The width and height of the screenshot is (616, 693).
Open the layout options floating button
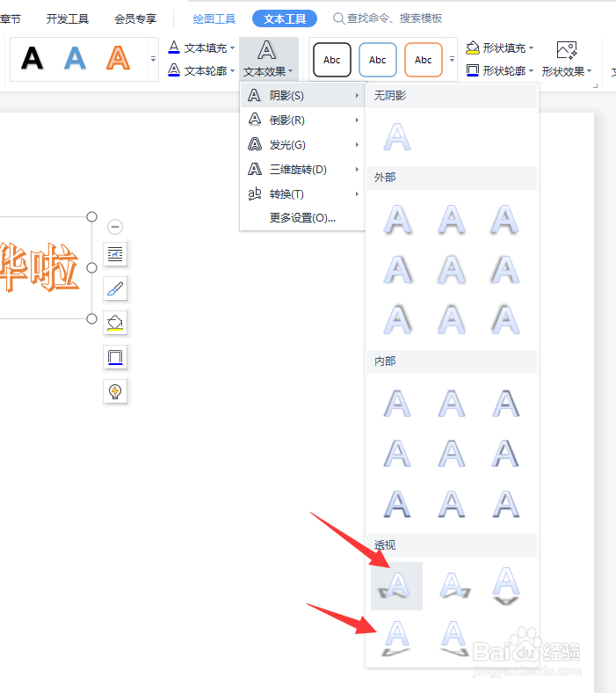click(115, 254)
